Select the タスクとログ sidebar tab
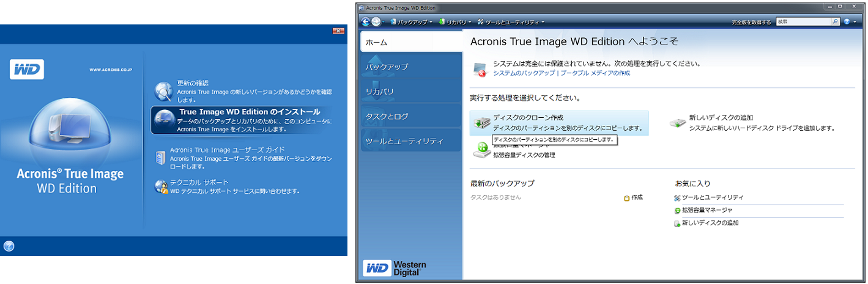Viewport: 868px width, 284px height. 411,116
